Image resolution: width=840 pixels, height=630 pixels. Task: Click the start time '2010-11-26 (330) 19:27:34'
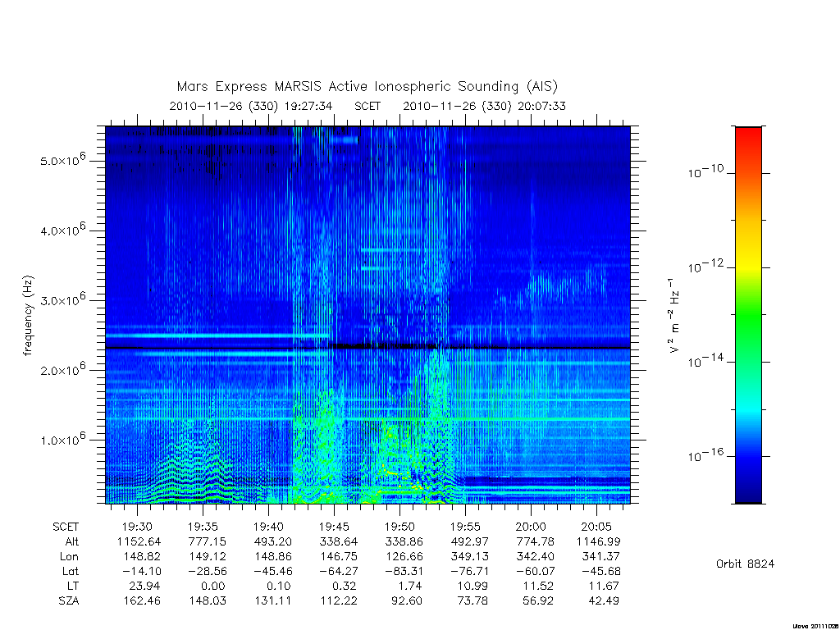251,106
